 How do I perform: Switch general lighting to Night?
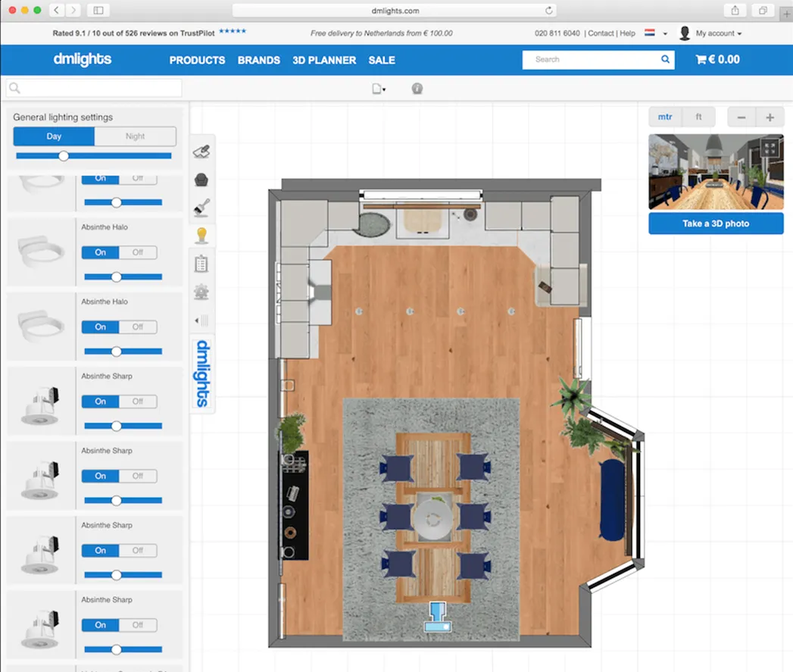pyautogui.click(x=135, y=136)
